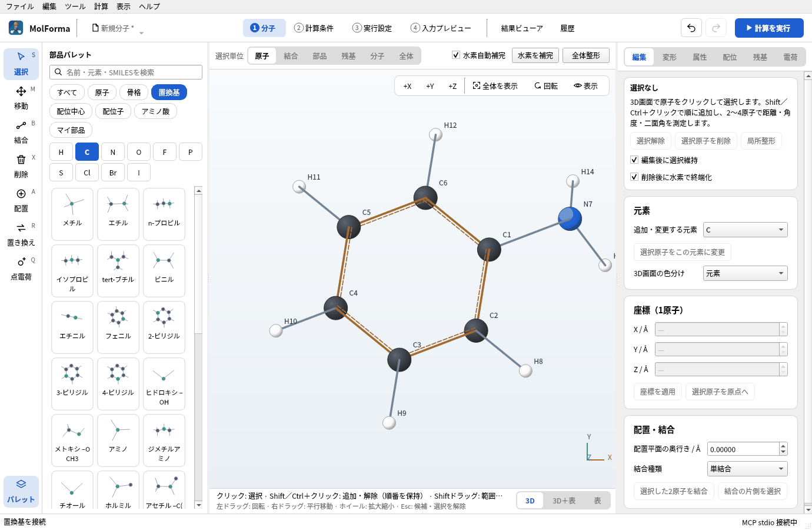
Task: Undo the last edit
Action: tap(691, 28)
